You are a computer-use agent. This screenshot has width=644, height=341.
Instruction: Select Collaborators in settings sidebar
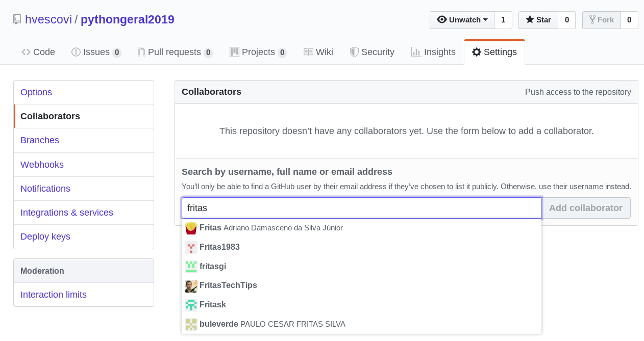(x=84, y=116)
